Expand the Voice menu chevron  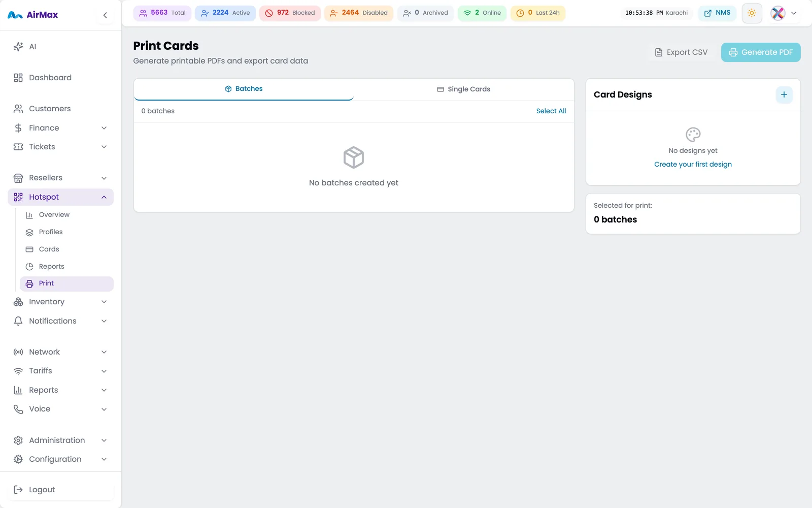click(104, 409)
